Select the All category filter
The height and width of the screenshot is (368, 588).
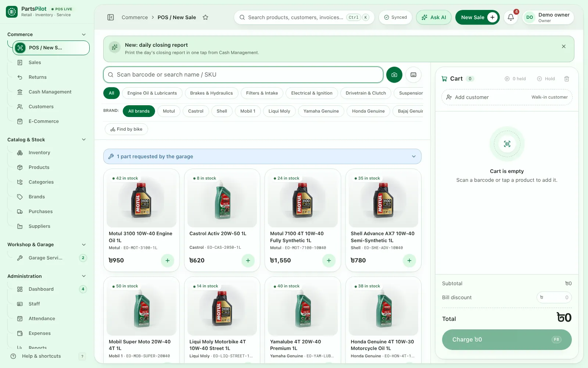click(111, 93)
